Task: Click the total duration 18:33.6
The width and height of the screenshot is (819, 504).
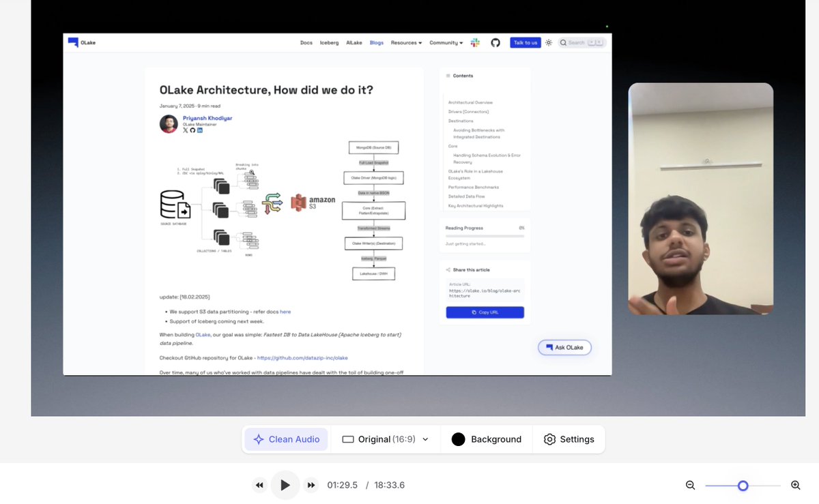Action: click(388, 486)
